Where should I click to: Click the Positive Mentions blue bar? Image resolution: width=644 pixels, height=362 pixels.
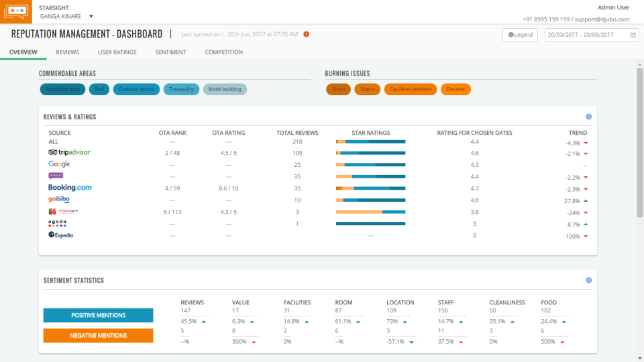tap(98, 315)
